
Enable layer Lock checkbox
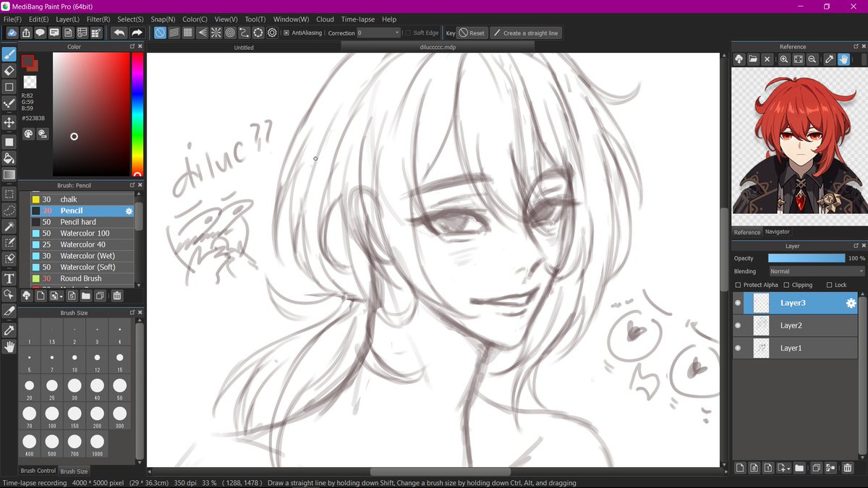(829, 285)
